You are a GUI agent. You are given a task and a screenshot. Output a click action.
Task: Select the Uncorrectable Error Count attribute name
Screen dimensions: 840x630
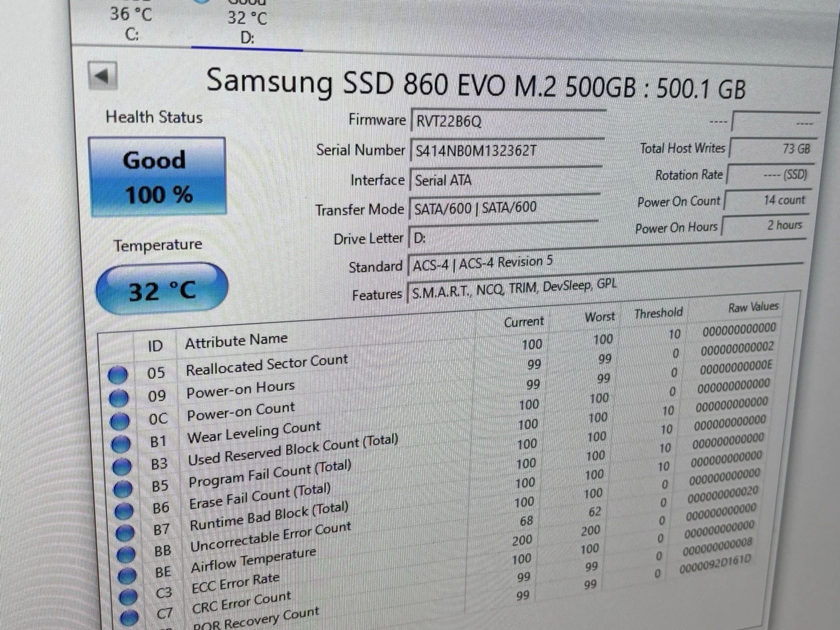271,536
